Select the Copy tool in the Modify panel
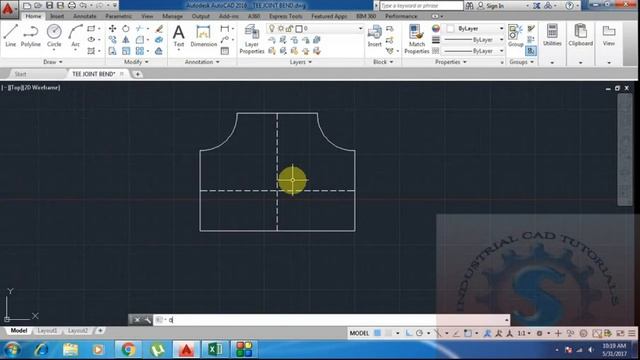This screenshot has width=640, height=360. pyautogui.click(x=112, y=40)
